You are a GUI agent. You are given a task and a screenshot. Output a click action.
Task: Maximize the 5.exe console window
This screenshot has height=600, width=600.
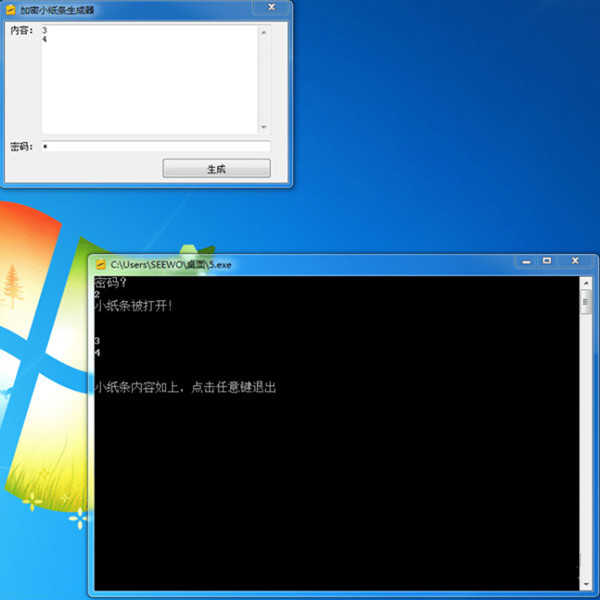pyautogui.click(x=547, y=261)
